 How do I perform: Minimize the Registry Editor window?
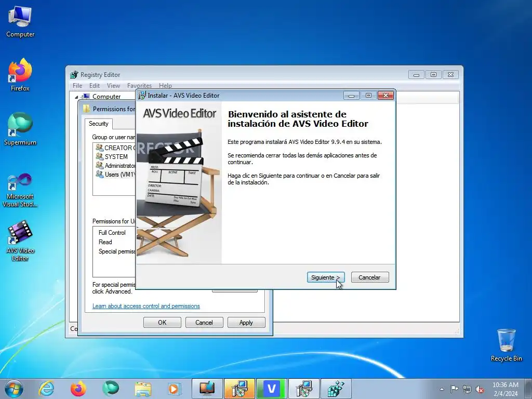click(x=416, y=75)
